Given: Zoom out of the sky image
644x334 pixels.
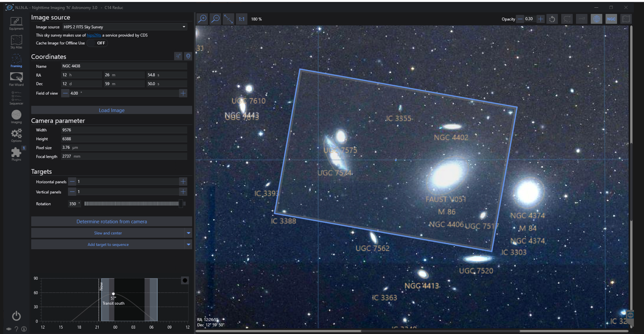Looking at the screenshot, I should point(216,19).
